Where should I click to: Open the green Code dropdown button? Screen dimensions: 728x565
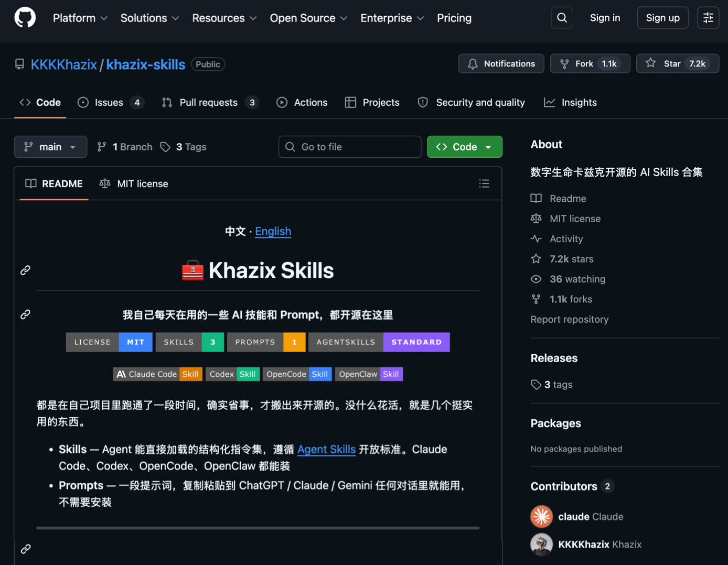[x=465, y=147]
